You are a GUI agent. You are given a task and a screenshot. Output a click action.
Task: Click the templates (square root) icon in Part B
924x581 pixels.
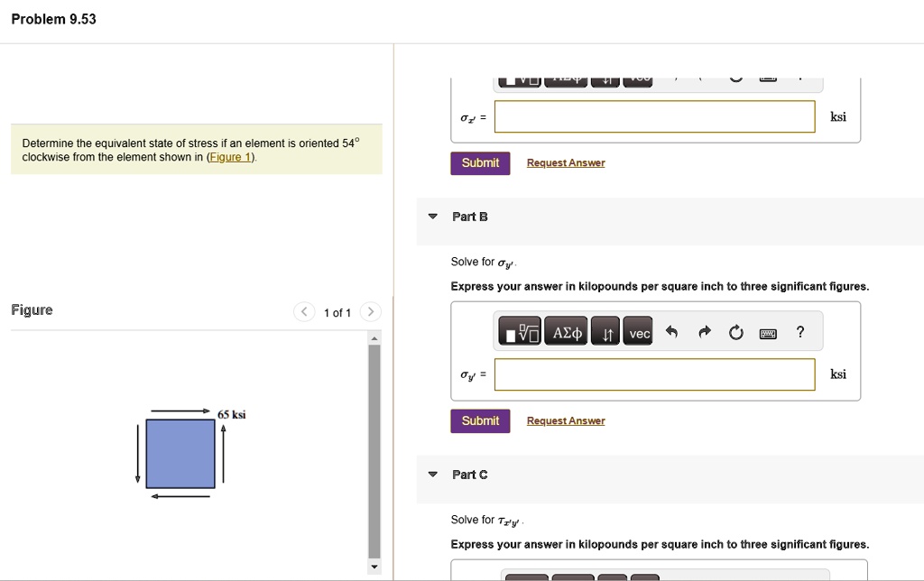pyautogui.click(x=522, y=334)
